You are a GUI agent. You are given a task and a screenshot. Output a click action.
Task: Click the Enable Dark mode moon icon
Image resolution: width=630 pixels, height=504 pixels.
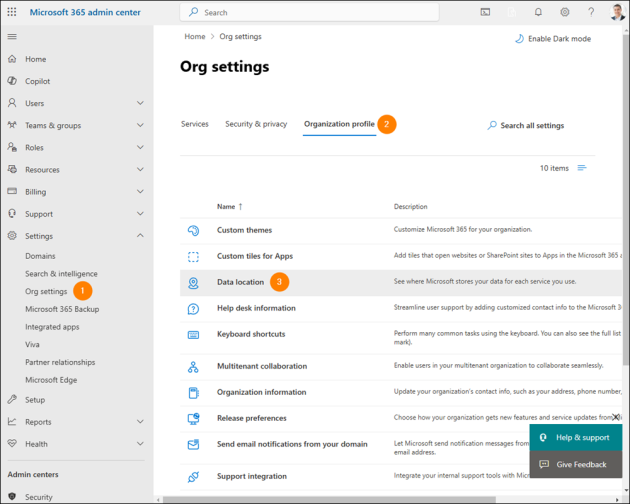point(519,39)
